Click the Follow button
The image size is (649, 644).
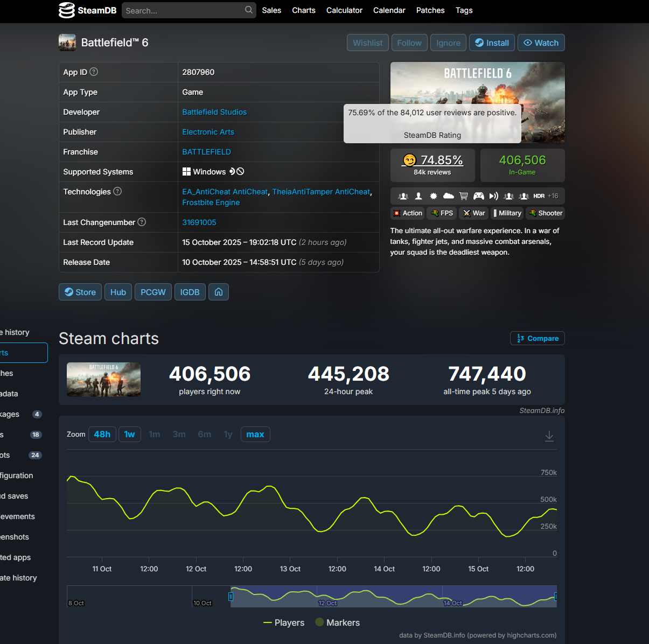click(x=409, y=43)
